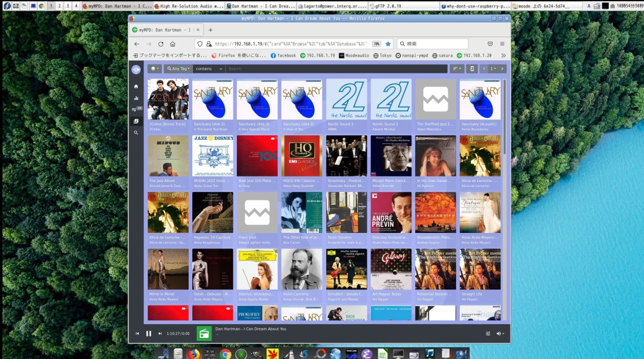Image resolution: width=644 pixels, height=359 pixels.
Task: Skip to the next song
Action: click(x=159, y=334)
